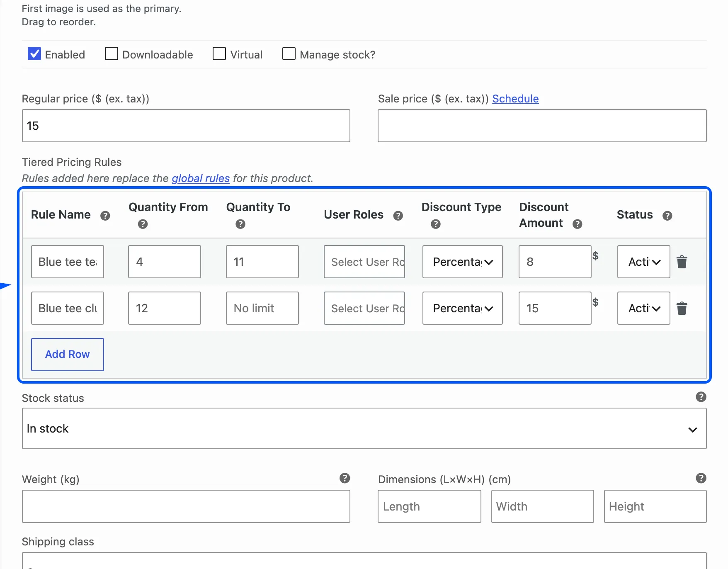Click the Sale price input field
Screen dimensions: 728x569
(542, 126)
